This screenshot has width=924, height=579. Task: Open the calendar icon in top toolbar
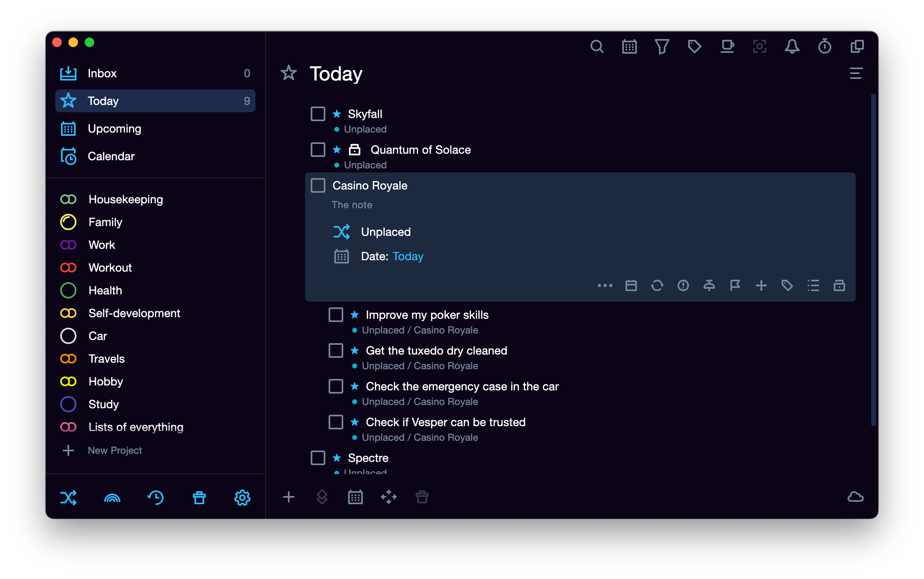pyautogui.click(x=629, y=47)
